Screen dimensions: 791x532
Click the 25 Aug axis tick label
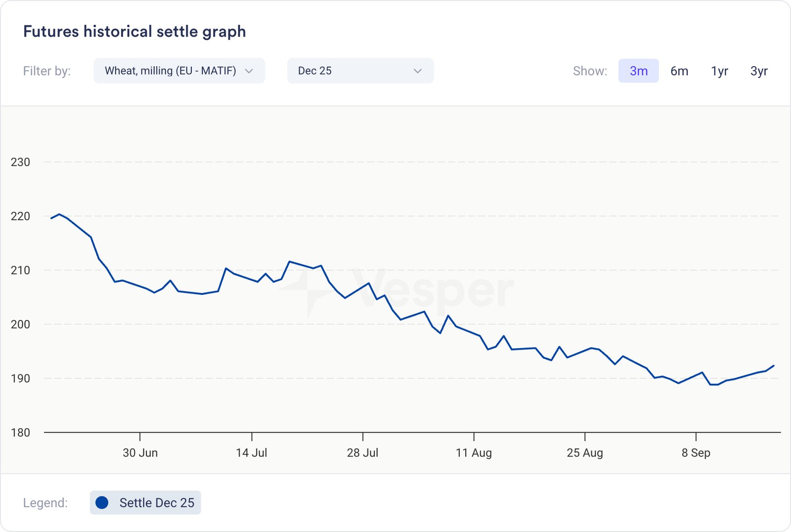click(x=585, y=452)
